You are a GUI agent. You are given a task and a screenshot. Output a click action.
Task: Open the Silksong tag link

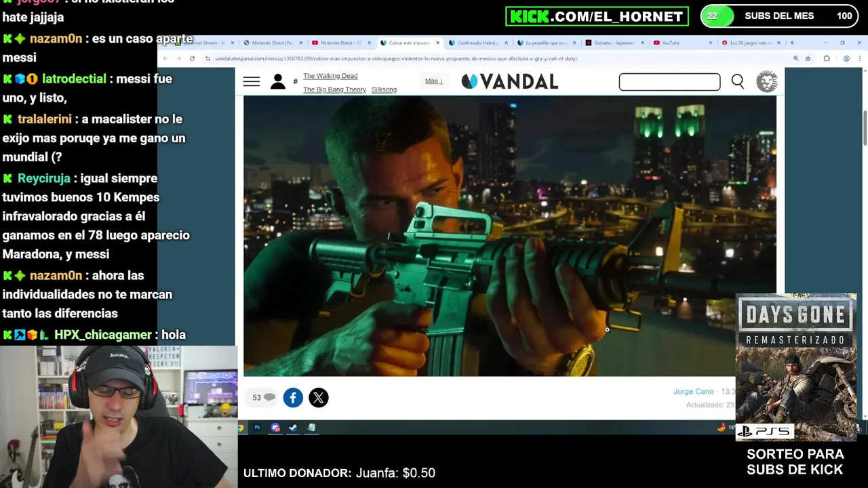(x=384, y=89)
